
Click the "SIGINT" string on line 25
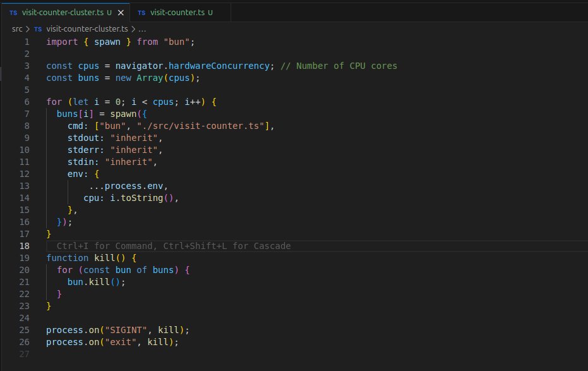126,330
